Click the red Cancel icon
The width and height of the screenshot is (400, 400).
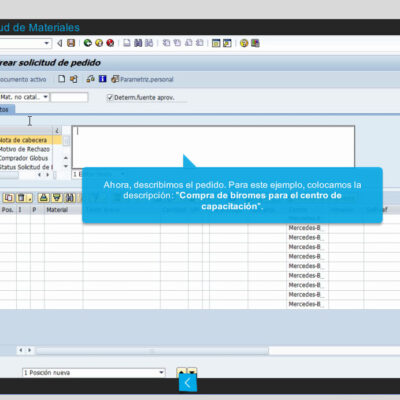click(110, 43)
